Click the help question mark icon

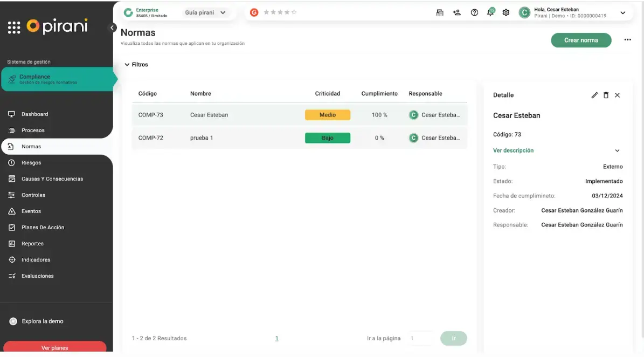474,12
